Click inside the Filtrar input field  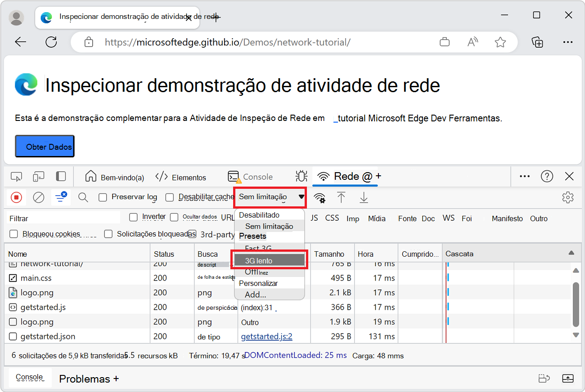64,218
